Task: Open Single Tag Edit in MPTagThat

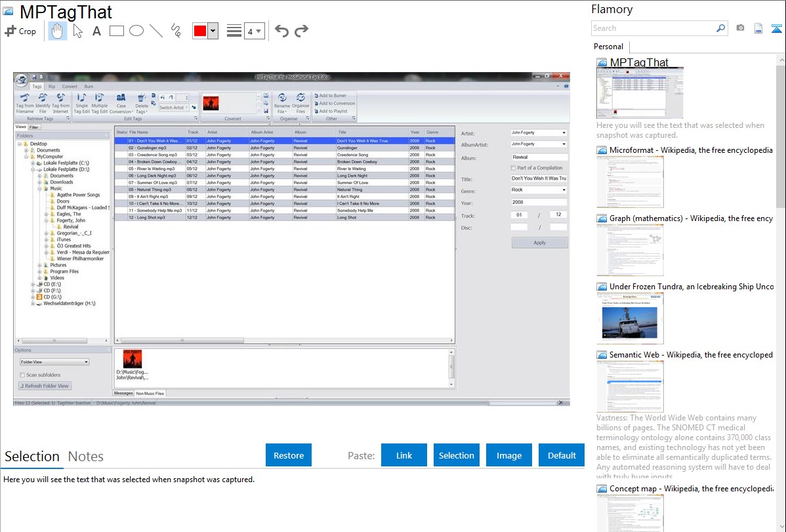Action: pyautogui.click(x=82, y=103)
